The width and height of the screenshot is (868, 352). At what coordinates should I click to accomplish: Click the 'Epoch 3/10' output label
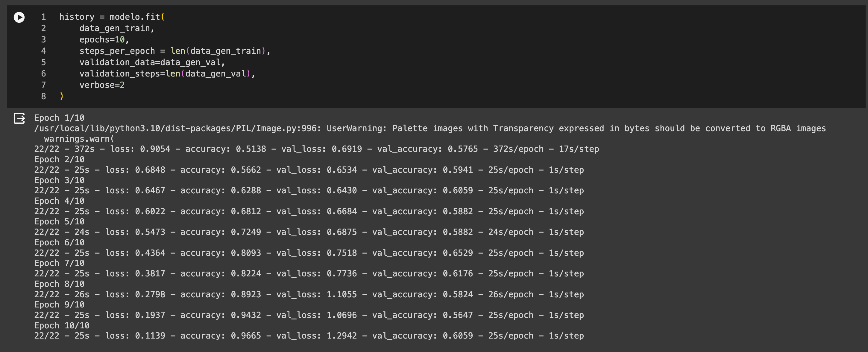point(59,180)
